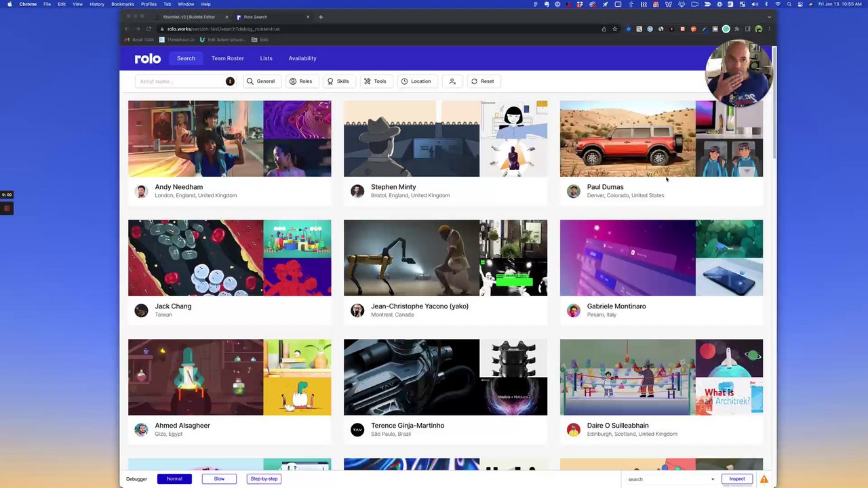Open the Profiles menu in menu bar
868x488 pixels.
tap(149, 4)
